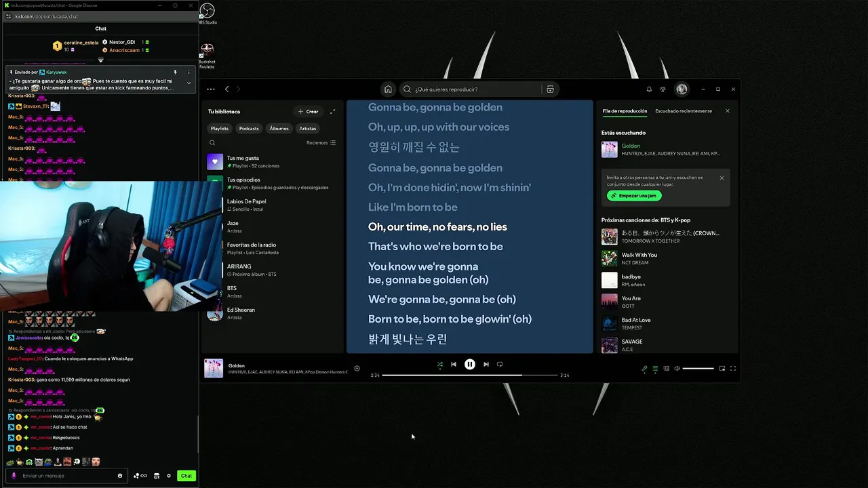Click Golden album art in player bar
This screenshot has width=868, height=488.
click(x=214, y=368)
